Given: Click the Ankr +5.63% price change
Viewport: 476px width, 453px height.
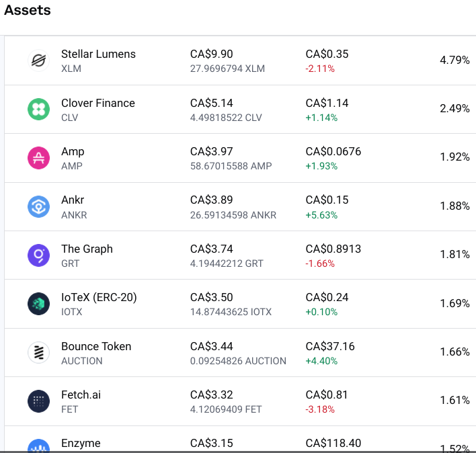Looking at the screenshot, I should [x=321, y=215].
